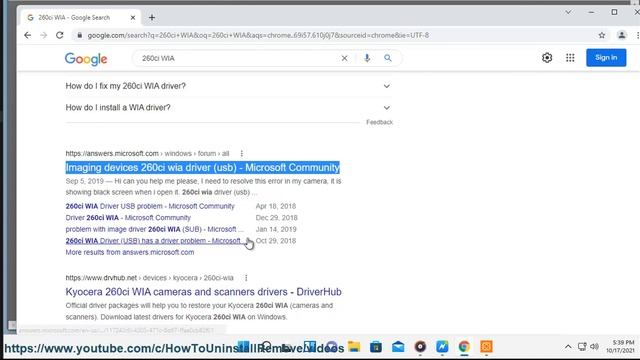Screen dimensions: 640x360
Task: Open "Kyocera 260ci WIA cameras and scanners drivers" result
Action: 203,292
